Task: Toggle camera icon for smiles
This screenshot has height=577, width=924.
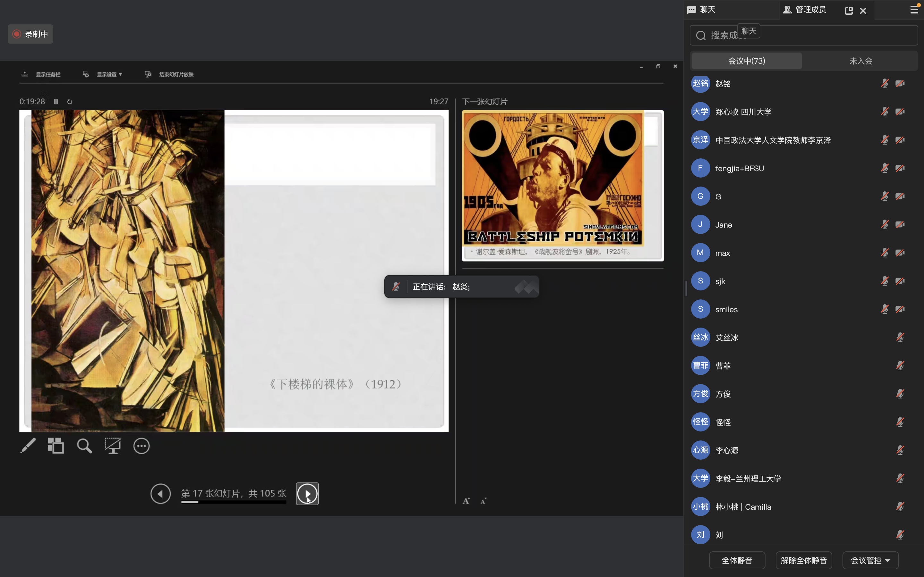Action: pyautogui.click(x=900, y=309)
